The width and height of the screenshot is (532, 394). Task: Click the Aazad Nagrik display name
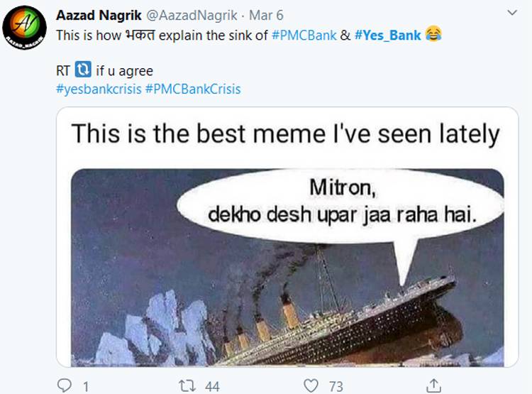point(98,15)
